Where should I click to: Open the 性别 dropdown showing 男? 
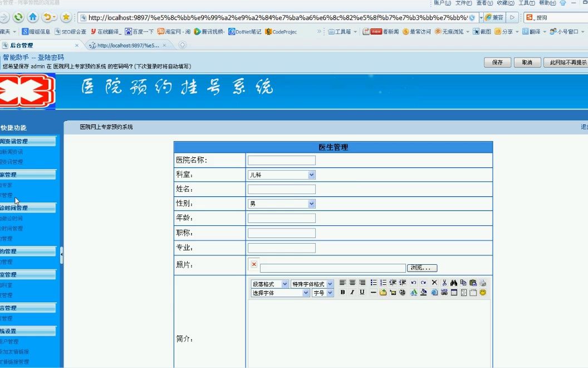click(x=282, y=204)
